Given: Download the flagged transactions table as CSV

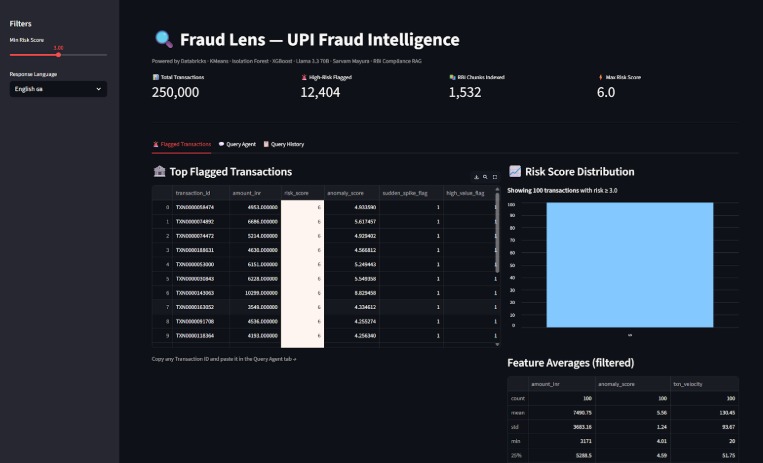Looking at the screenshot, I should tap(476, 177).
